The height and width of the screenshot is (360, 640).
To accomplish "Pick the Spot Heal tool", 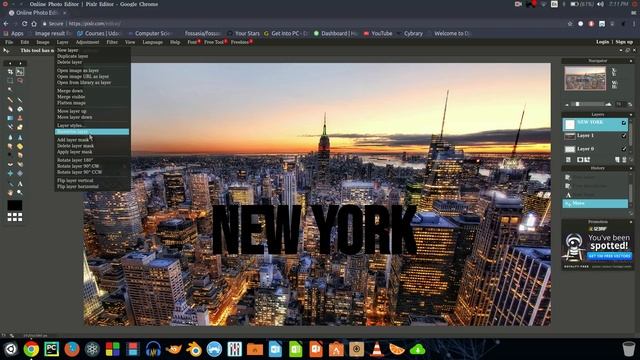I will (20, 164).
